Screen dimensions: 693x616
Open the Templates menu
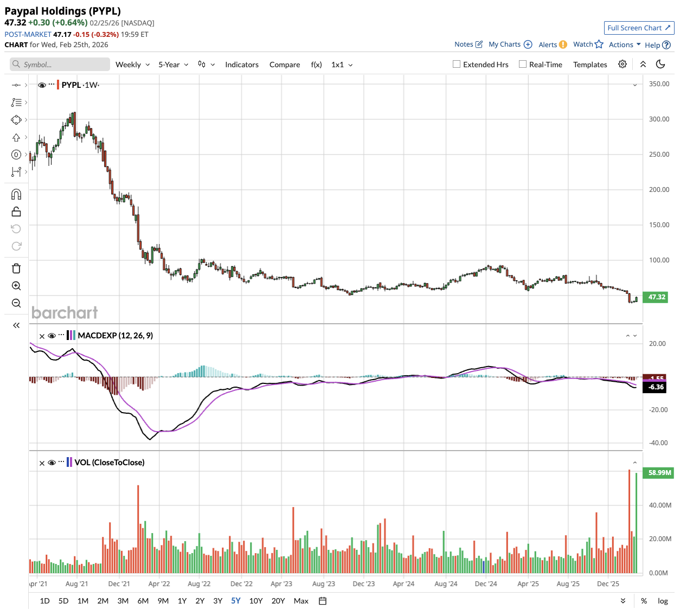click(x=590, y=65)
